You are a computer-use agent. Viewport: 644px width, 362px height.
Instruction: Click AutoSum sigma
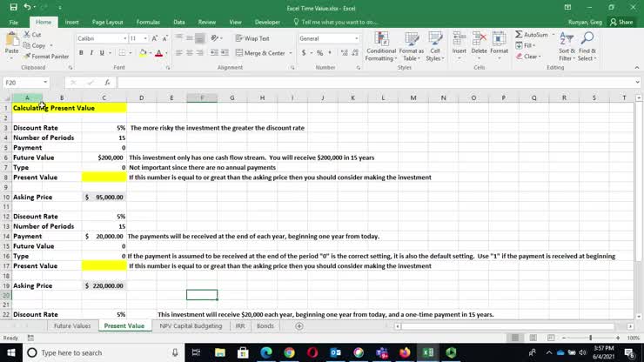[x=532, y=35]
